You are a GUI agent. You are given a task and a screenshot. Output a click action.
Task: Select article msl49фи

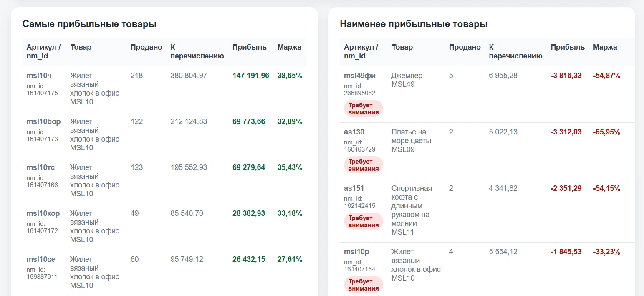[x=360, y=76]
